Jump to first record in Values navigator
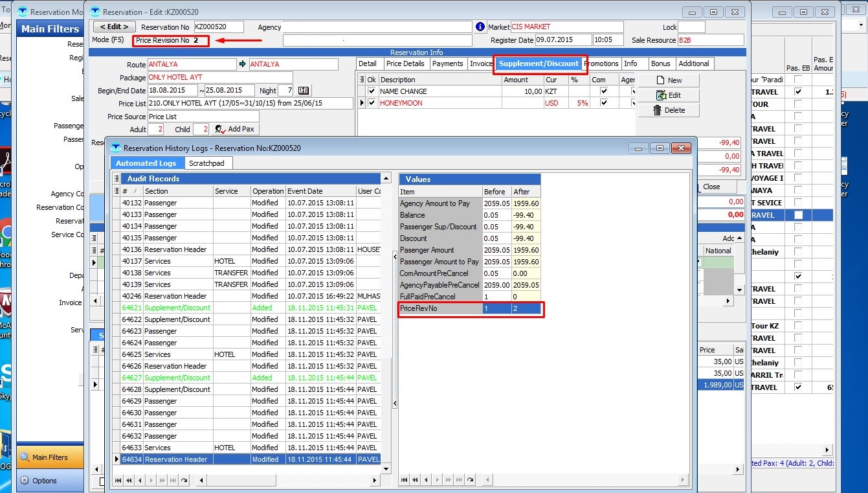This screenshot has width=868, height=493. coord(405,480)
